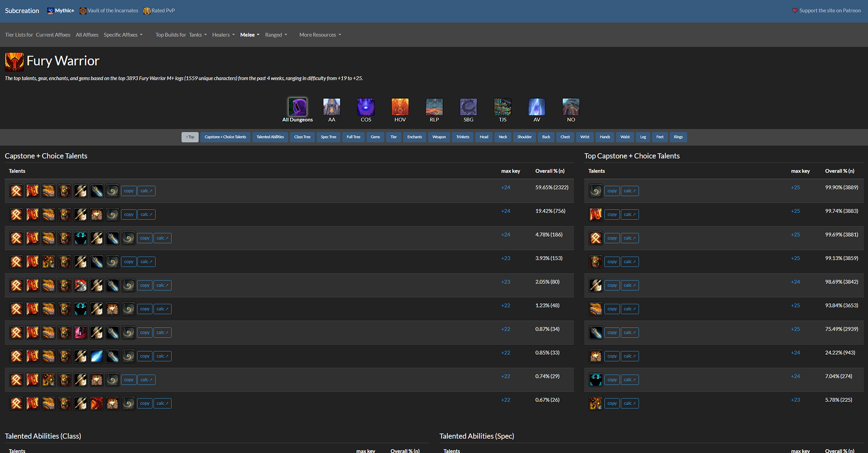Open the Current Affixes tier list
Screen dimensions: 868x453
point(53,35)
